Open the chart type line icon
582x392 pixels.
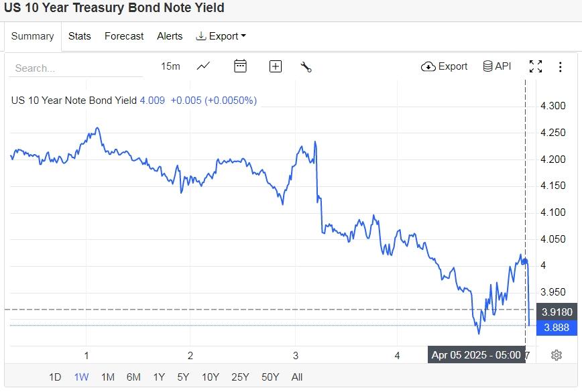pos(203,66)
